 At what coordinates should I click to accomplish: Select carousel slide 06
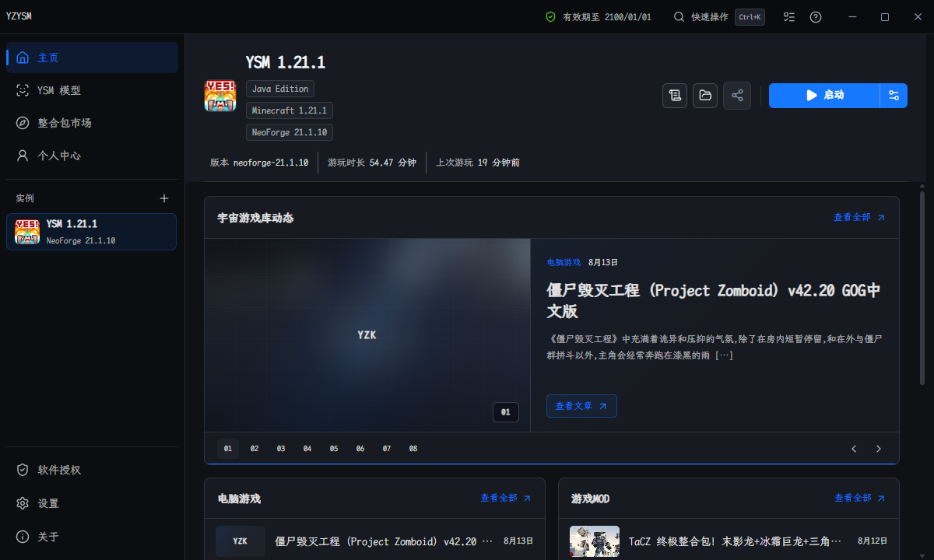click(360, 449)
